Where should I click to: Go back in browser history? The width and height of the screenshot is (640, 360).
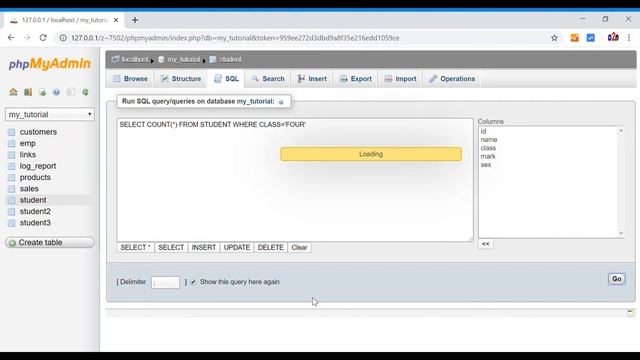click(x=11, y=38)
